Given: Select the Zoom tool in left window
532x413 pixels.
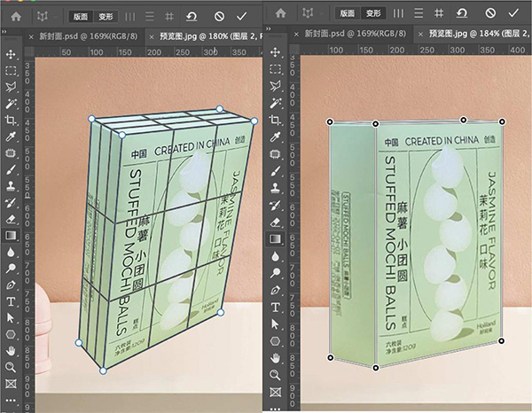Looking at the screenshot, I should [x=11, y=367].
